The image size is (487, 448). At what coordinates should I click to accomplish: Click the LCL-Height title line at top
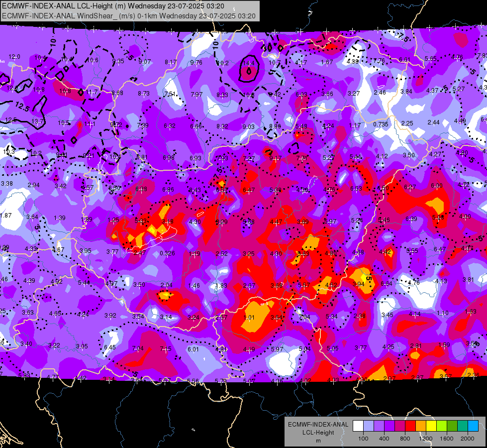pyautogui.click(x=113, y=6)
